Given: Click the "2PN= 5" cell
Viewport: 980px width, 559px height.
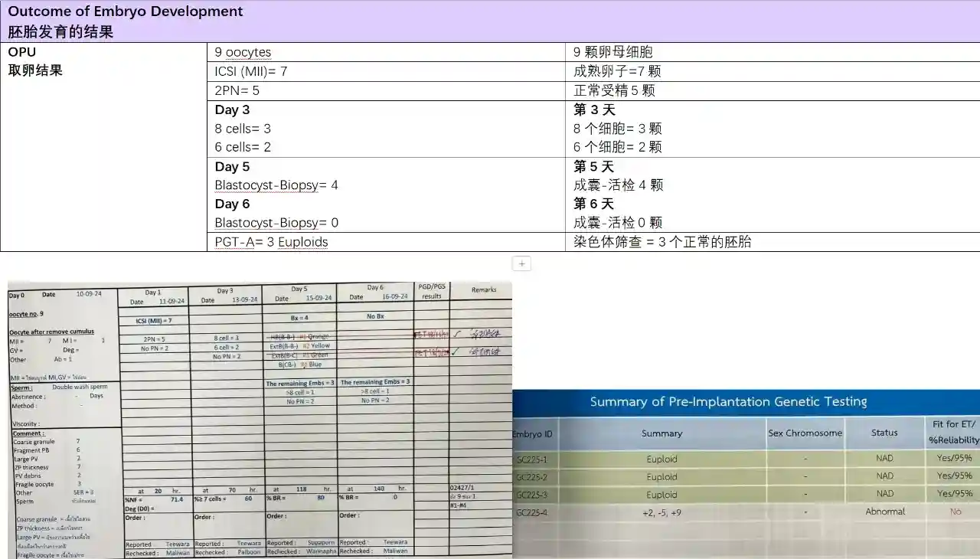Looking at the screenshot, I should pyautogui.click(x=237, y=90).
